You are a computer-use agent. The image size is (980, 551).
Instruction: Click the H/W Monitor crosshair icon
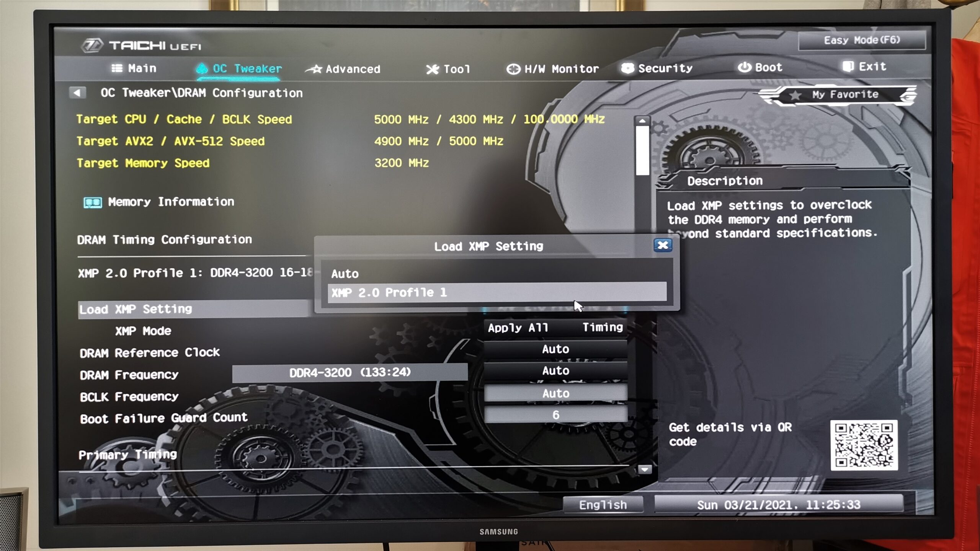[x=513, y=69]
